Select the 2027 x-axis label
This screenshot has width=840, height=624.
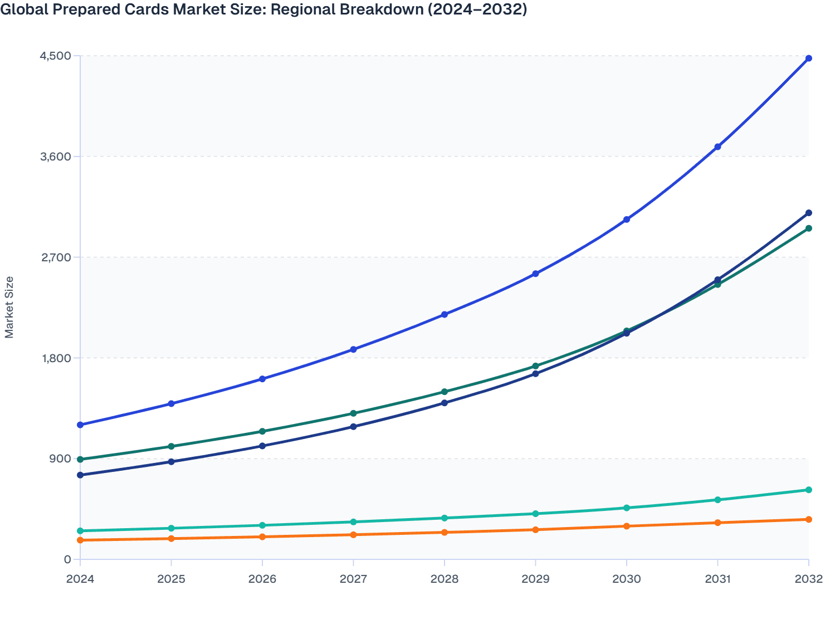353,579
